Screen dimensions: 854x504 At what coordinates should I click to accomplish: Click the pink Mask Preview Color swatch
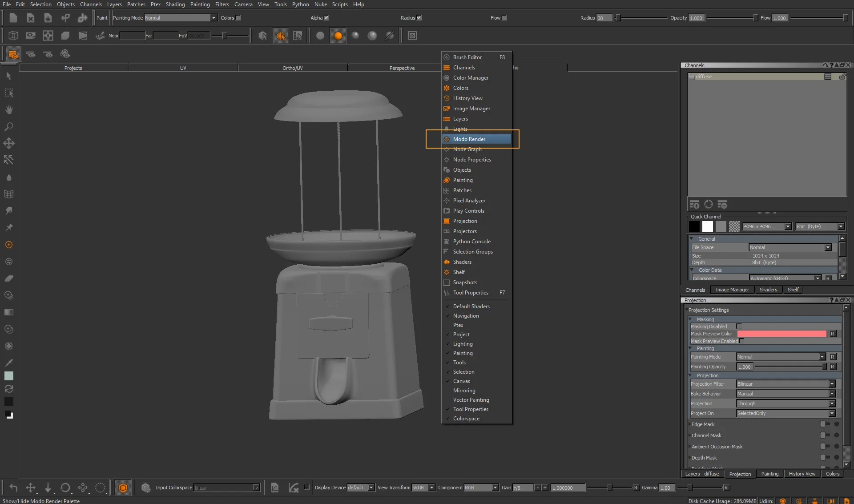[781, 334]
